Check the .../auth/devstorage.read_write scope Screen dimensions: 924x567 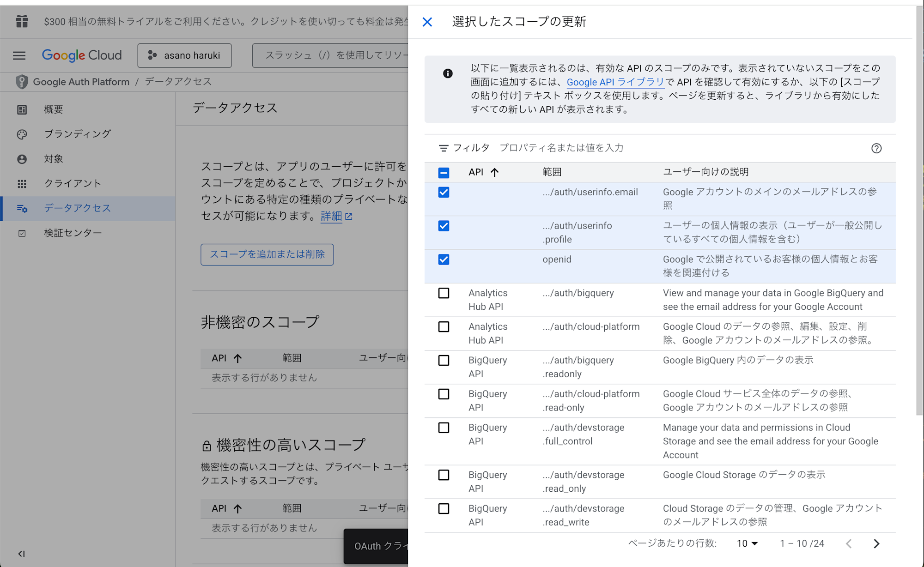[444, 509]
